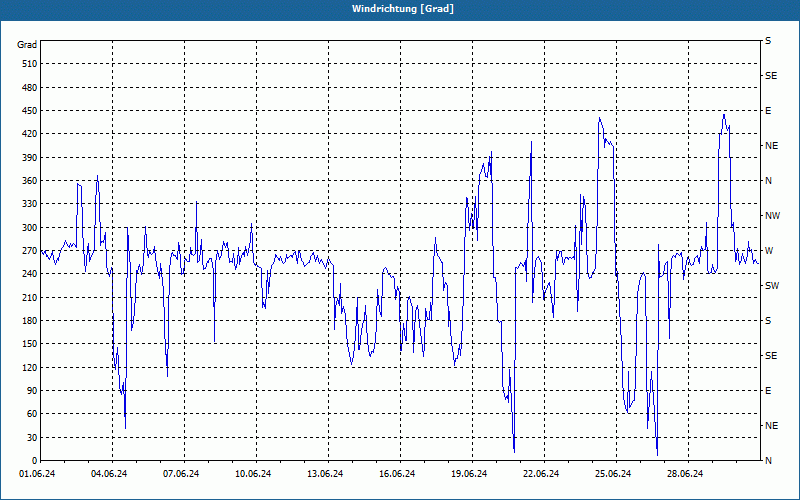Click the 420 y-axis tick label

30,134
